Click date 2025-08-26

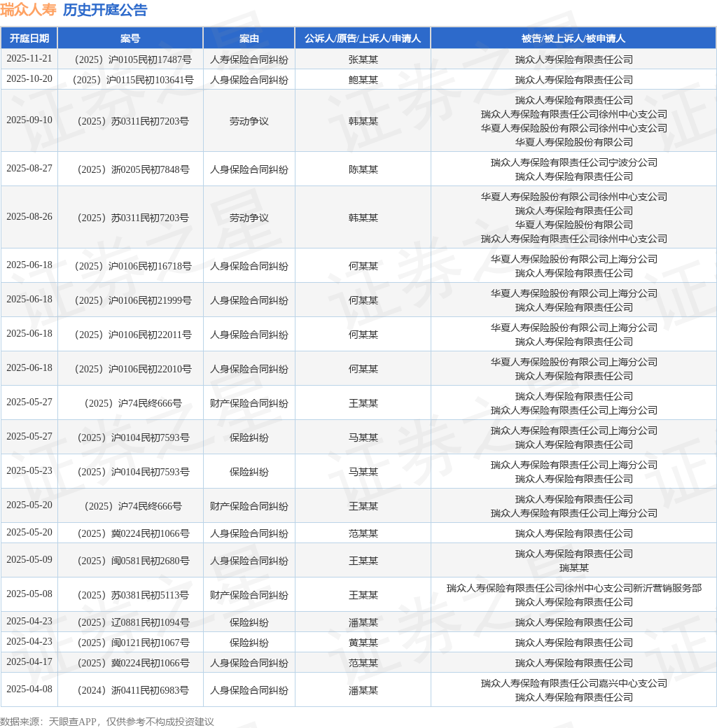29,217
